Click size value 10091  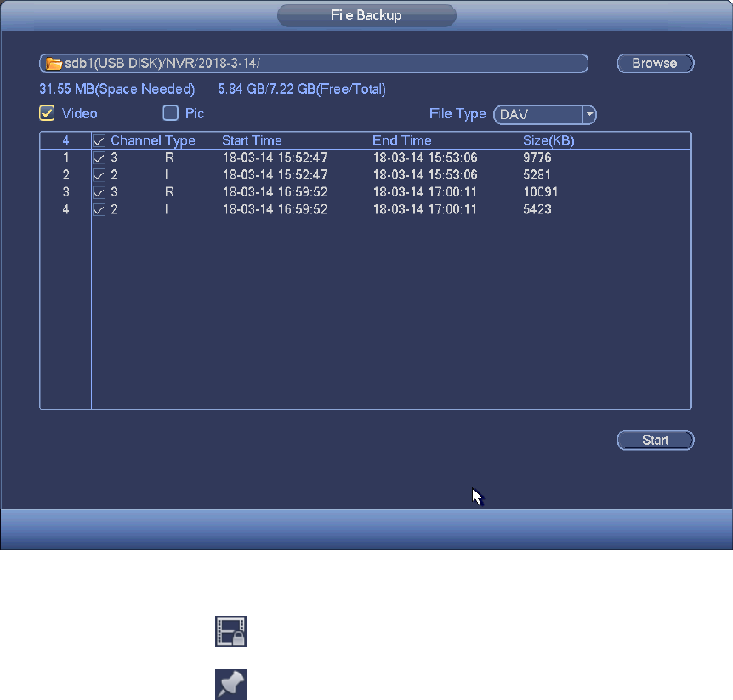click(541, 192)
